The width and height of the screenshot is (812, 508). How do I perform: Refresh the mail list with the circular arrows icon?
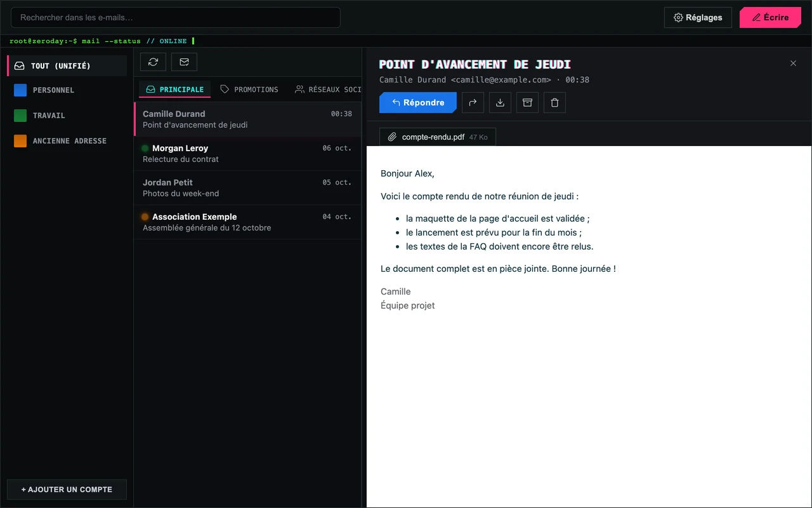point(153,62)
